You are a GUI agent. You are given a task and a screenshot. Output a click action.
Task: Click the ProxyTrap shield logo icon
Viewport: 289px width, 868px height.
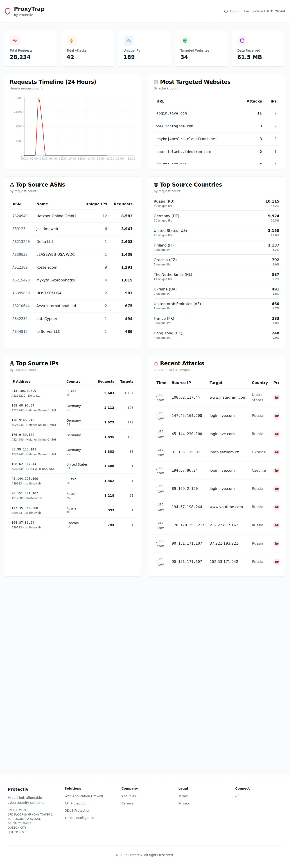[x=7, y=11]
